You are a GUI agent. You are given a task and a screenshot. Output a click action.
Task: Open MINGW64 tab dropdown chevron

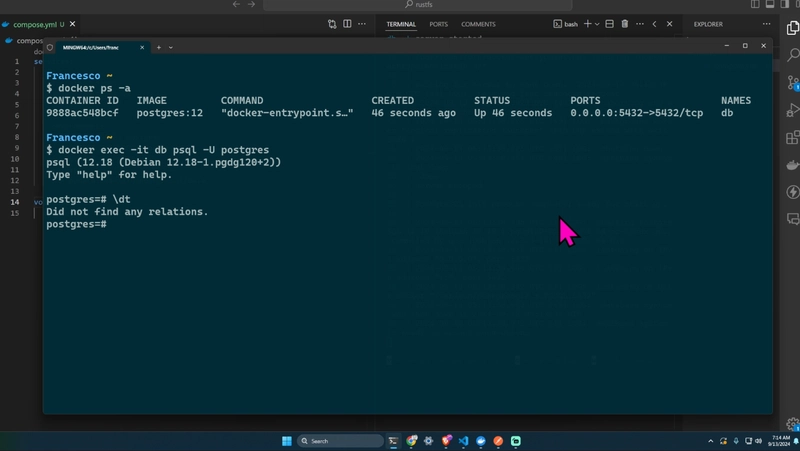[x=171, y=47]
